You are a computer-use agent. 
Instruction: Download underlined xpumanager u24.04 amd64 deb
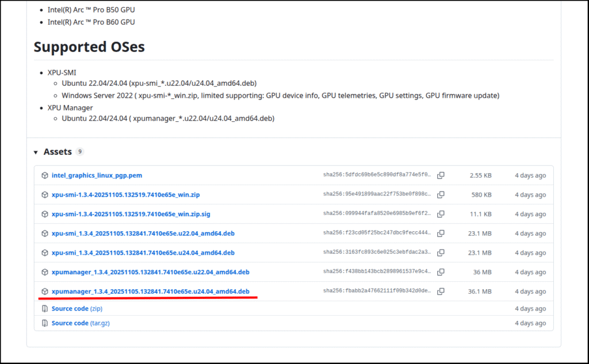[150, 292]
